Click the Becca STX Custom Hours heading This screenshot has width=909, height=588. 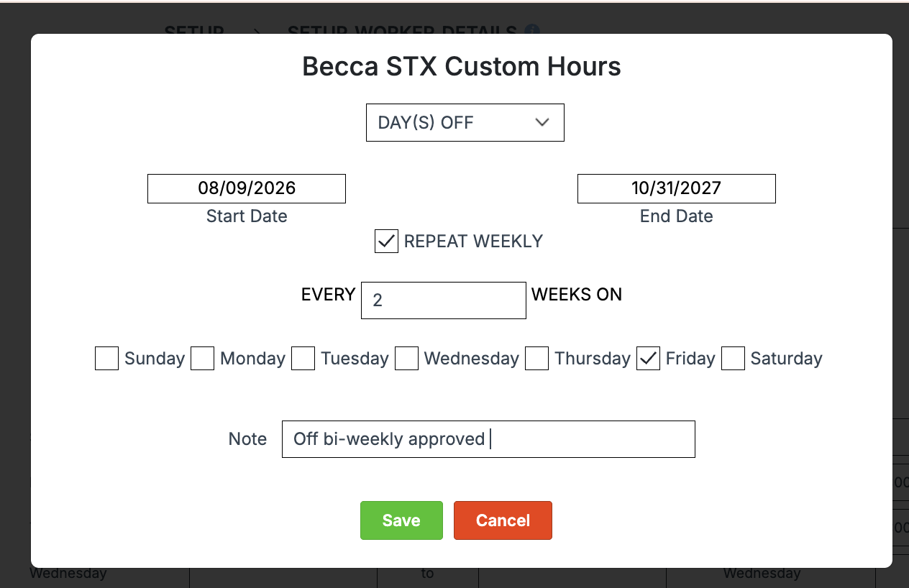click(462, 67)
